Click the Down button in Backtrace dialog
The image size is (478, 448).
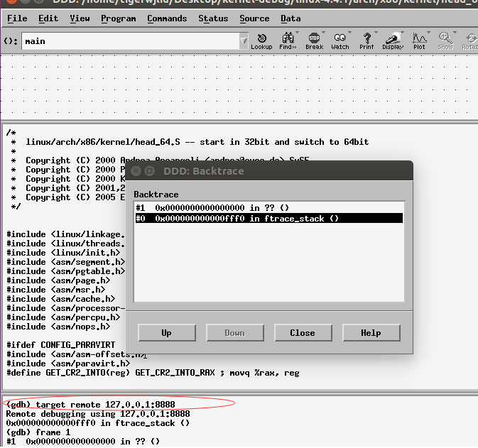tap(235, 332)
